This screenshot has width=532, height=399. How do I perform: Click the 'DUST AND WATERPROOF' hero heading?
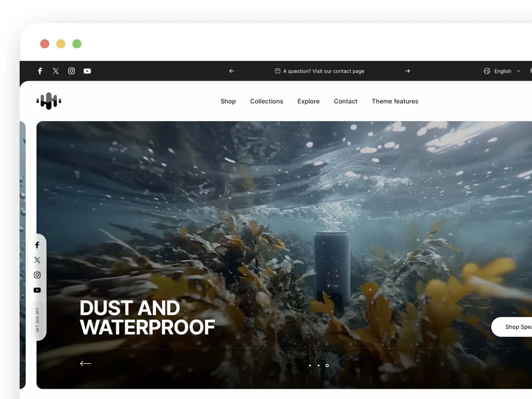point(147,318)
